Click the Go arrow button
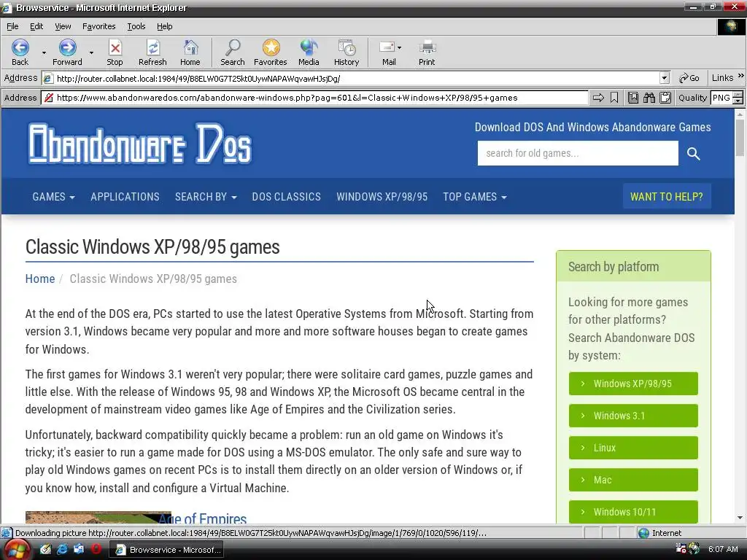 (x=689, y=78)
